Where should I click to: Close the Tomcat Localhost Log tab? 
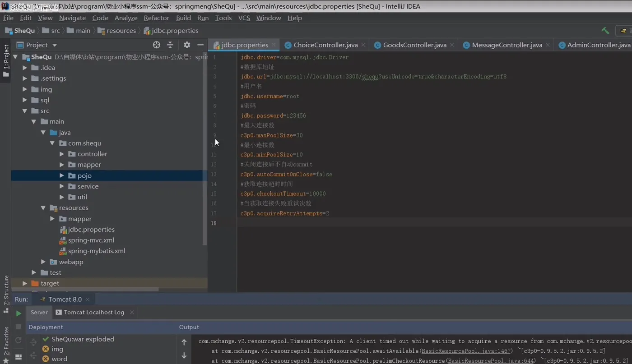[132, 312]
